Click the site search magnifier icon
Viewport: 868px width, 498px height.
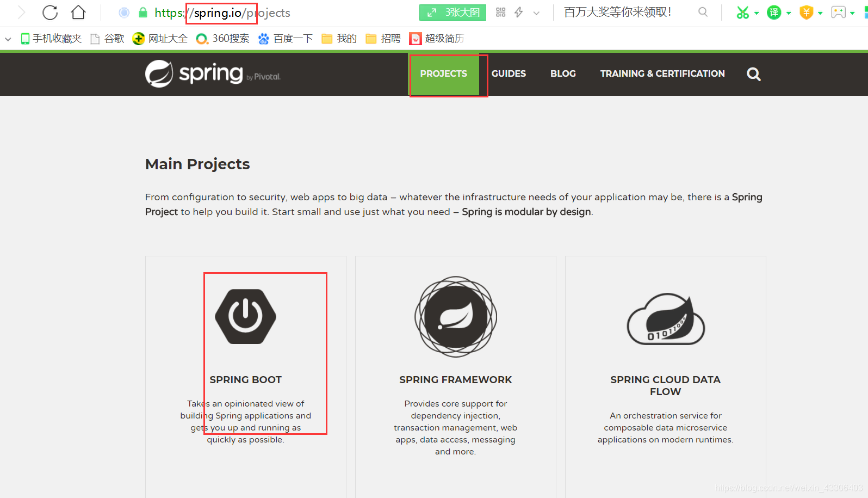754,74
